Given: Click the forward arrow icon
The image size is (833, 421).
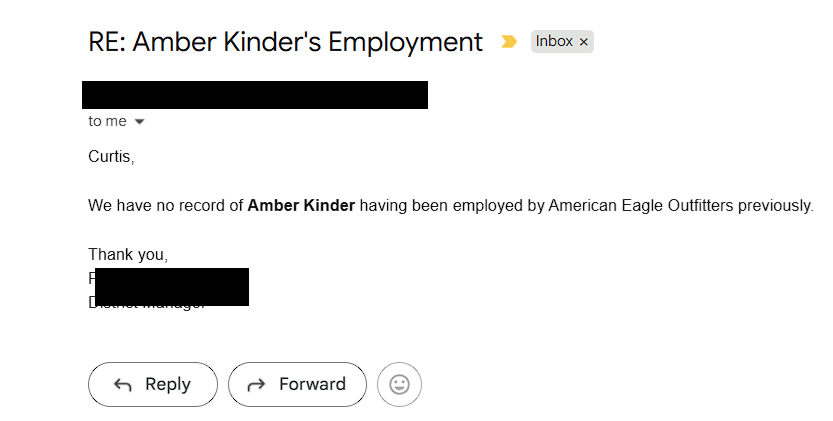Looking at the screenshot, I should 256,385.
